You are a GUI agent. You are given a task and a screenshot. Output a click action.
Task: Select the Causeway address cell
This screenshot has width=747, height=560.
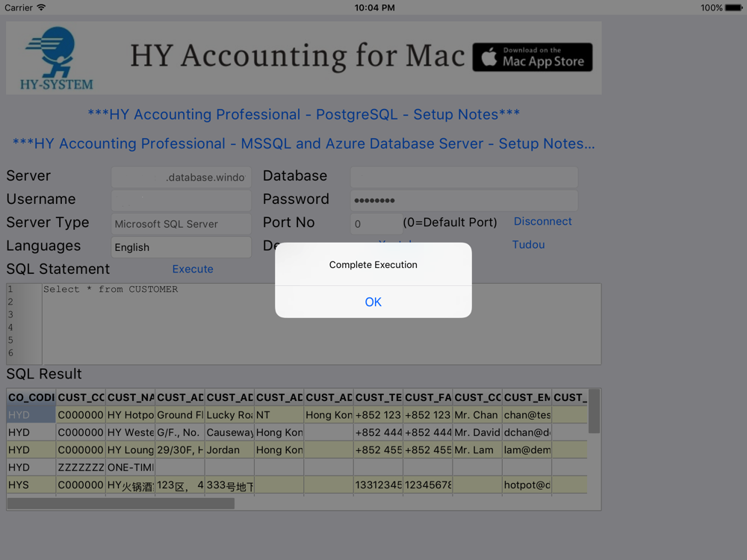pos(229,432)
